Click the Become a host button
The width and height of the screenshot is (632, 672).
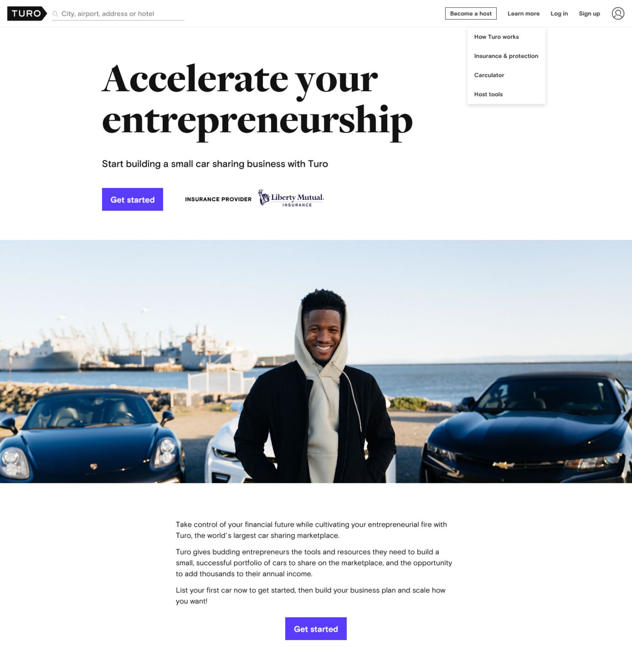pos(471,14)
